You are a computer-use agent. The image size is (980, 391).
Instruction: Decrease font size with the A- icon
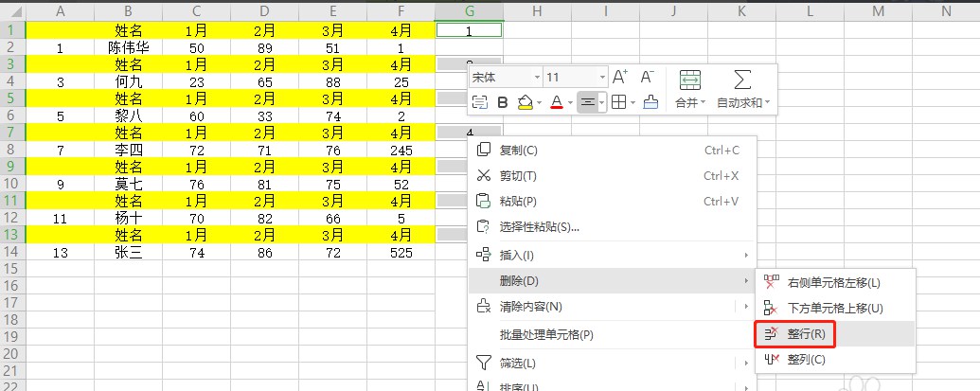tap(647, 77)
